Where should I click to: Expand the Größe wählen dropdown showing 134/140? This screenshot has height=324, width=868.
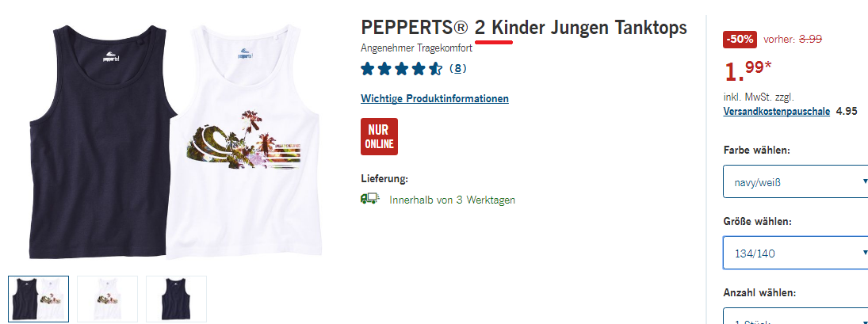coord(796,253)
